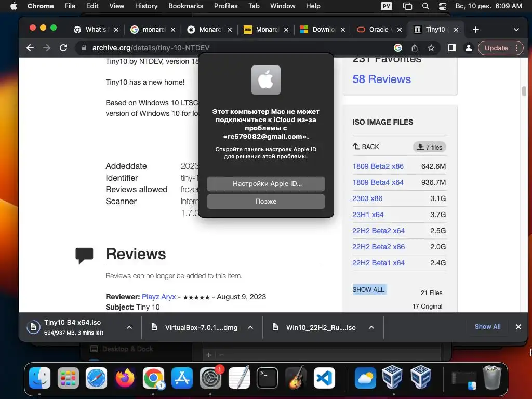This screenshot has height=399, width=532.
Task: Open TextEdit from the Dock
Action: pos(239,378)
